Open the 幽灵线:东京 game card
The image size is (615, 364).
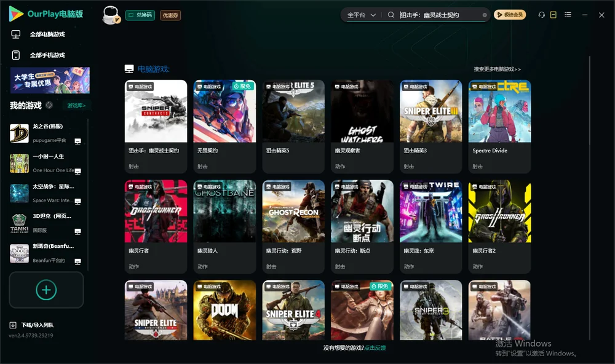click(430, 226)
